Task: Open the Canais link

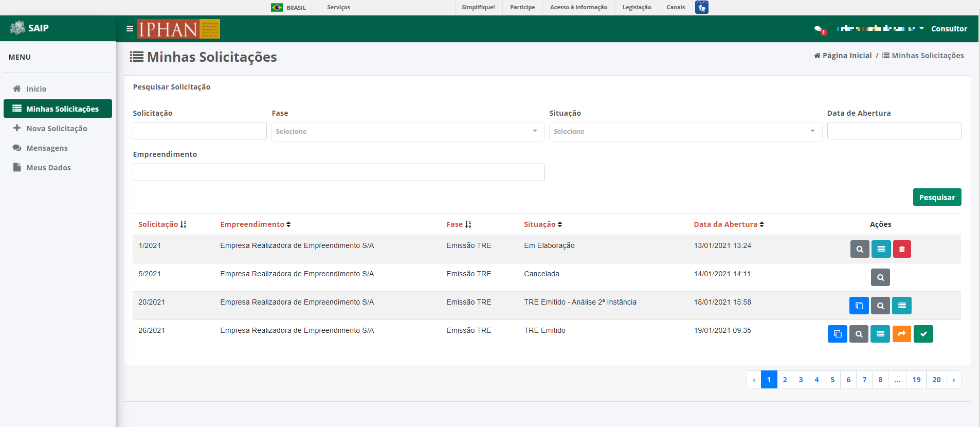Action: (x=676, y=7)
